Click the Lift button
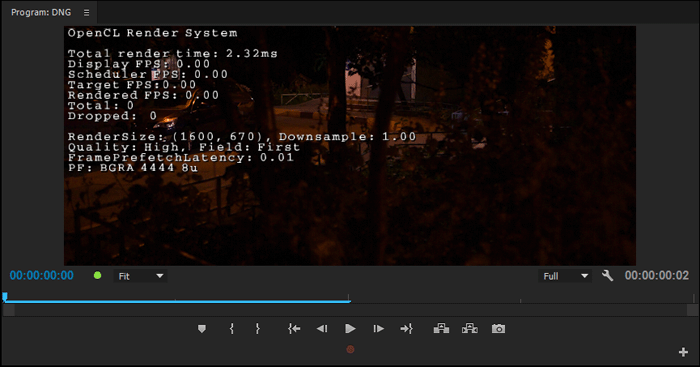 click(441, 329)
